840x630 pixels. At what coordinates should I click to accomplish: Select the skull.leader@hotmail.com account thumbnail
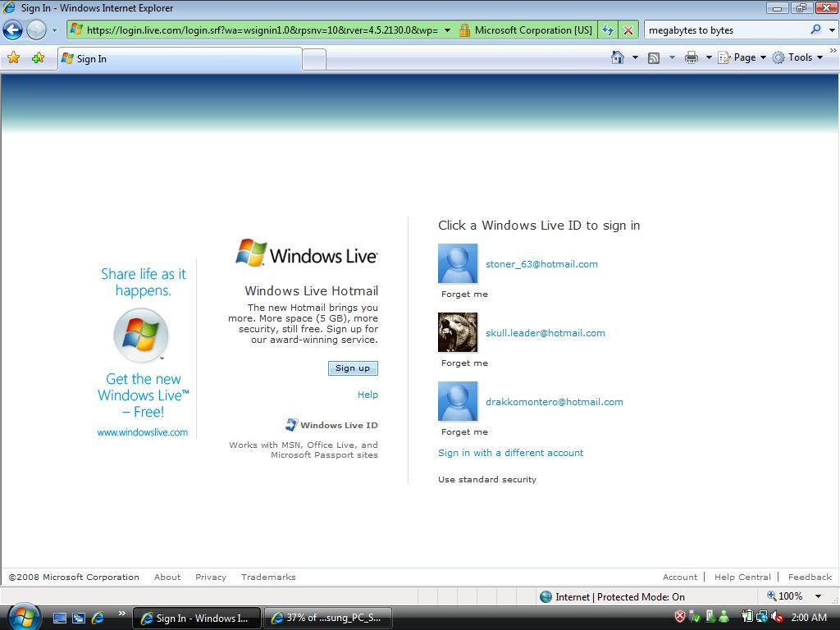coord(457,332)
